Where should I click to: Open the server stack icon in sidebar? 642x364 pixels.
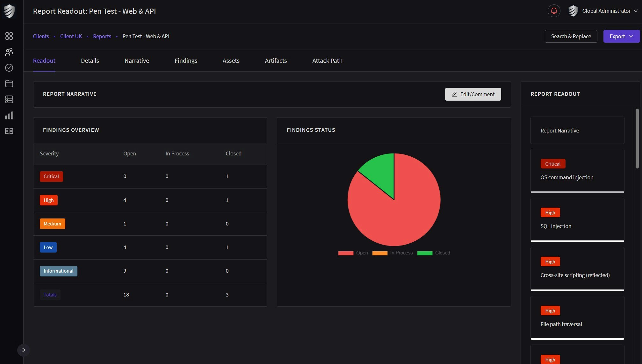9,99
